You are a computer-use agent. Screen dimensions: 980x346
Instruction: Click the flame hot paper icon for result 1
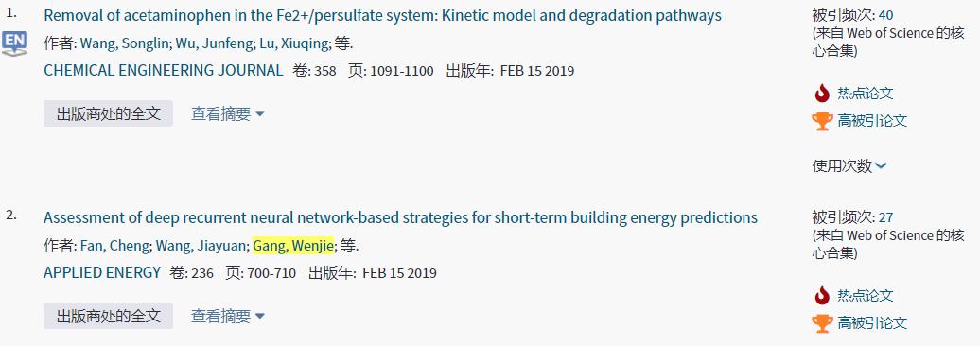click(822, 94)
